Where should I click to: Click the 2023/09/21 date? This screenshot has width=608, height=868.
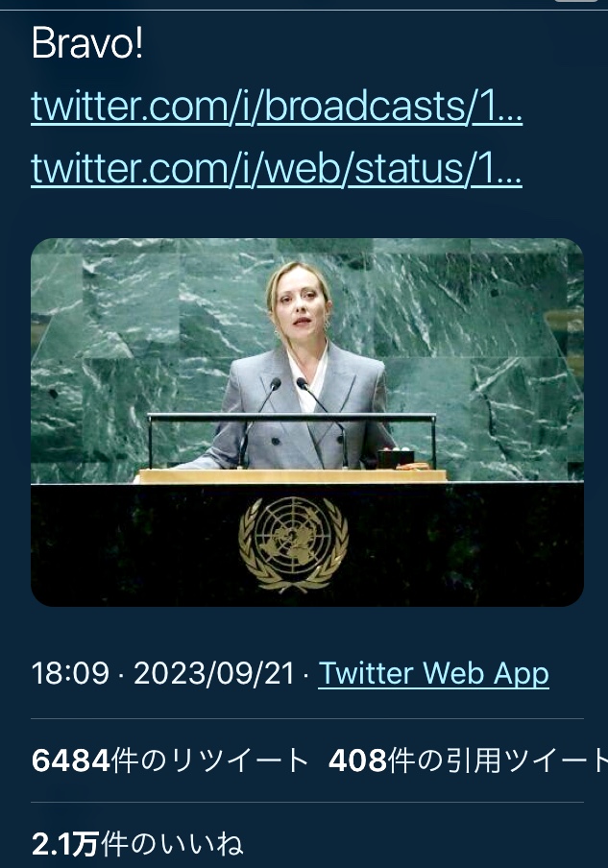coord(214,674)
